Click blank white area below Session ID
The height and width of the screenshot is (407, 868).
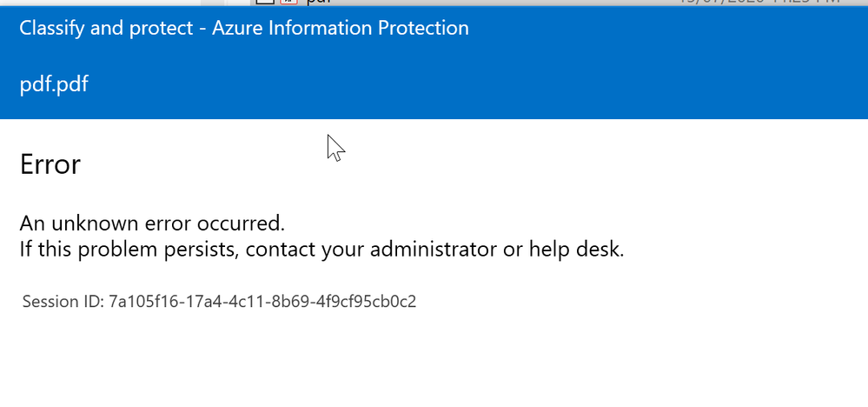pos(434,365)
